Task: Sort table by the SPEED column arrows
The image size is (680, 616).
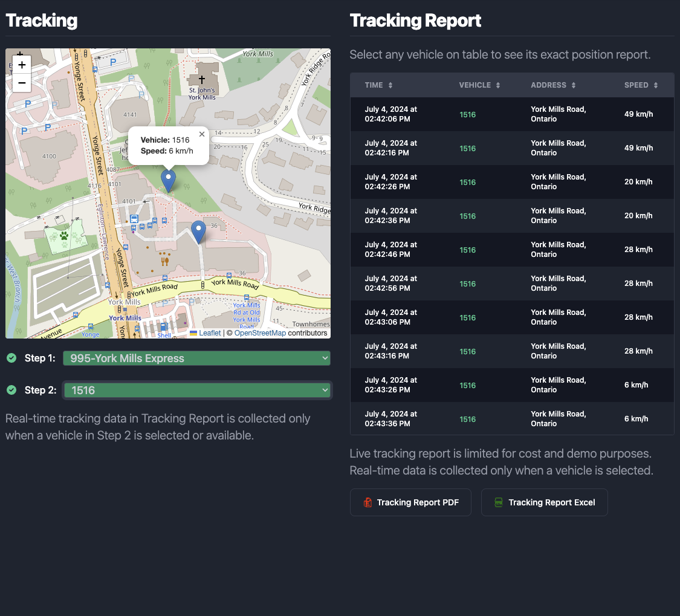Action: coord(656,85)
